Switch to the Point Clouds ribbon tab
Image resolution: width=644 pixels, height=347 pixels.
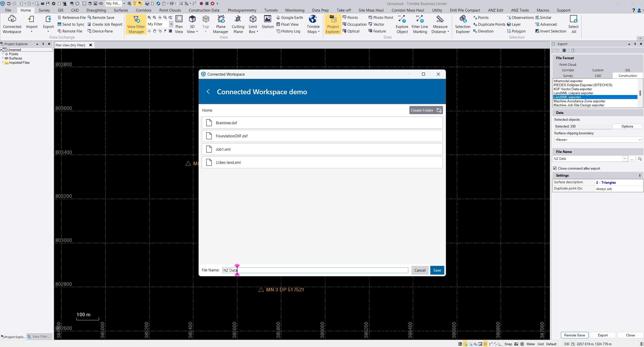pyautogui.click(x=170, y=10)
